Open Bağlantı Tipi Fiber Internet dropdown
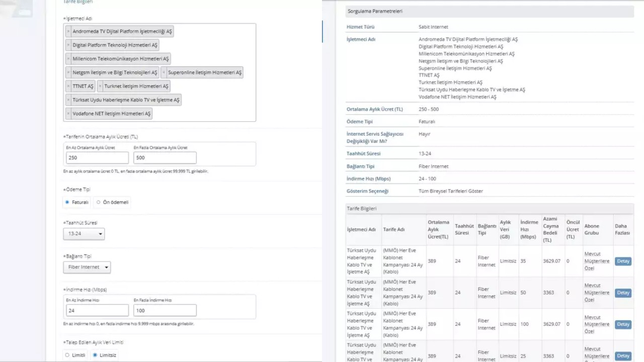Viewport: 644px width, 362px height. (87, 267)
